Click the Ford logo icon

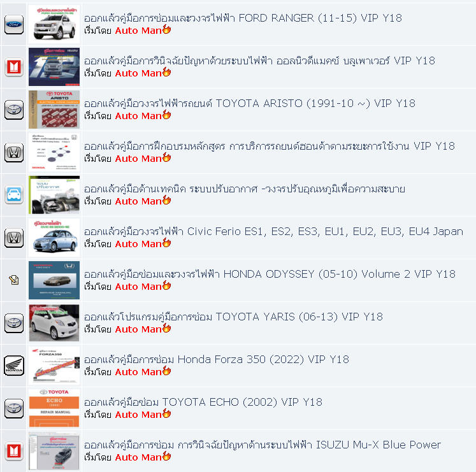tap(14, 24)
